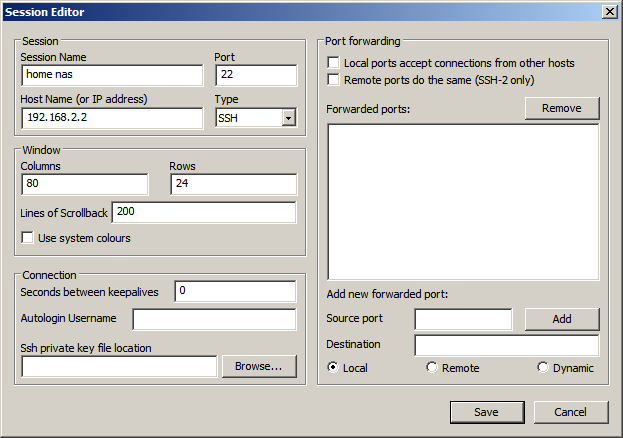Click the Port field showing 22
The height and width of the screenshot is (438, 623).
(256, 75)
